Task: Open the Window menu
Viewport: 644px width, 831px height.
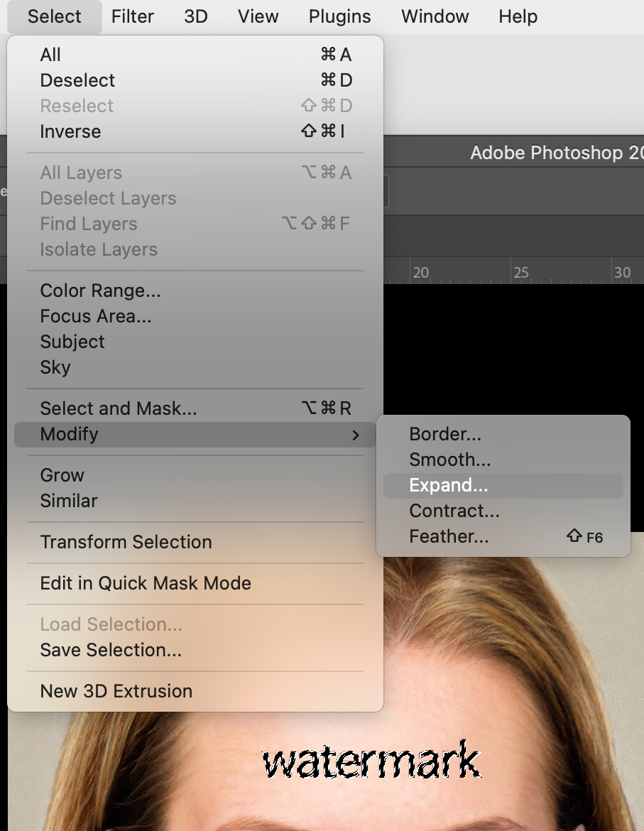Action: [x=435, y=16]
